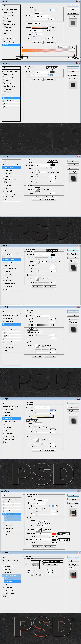The image size is (81, 644).
Task: Select Gradient Overlay row in Color Overlay dialog
Action: pyautogui.click(x=11, y=101)
